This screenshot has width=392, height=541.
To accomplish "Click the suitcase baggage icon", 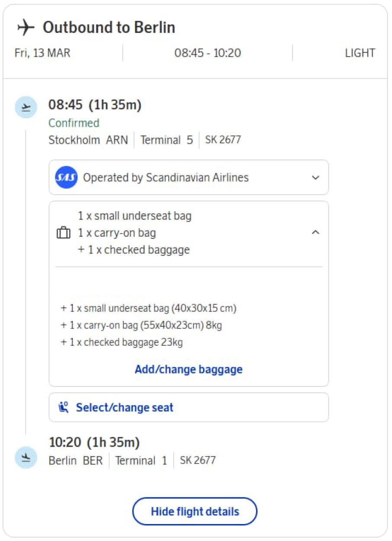I will (64, 233).
